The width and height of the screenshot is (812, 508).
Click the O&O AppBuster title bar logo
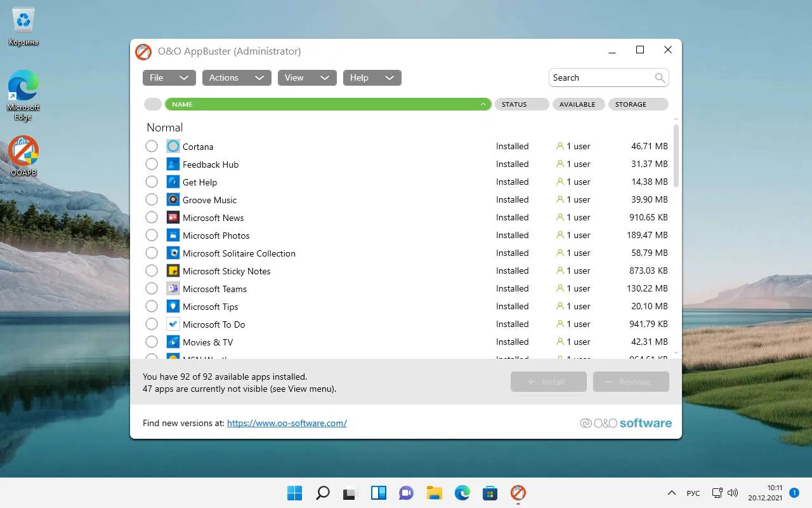pos(143,51)
